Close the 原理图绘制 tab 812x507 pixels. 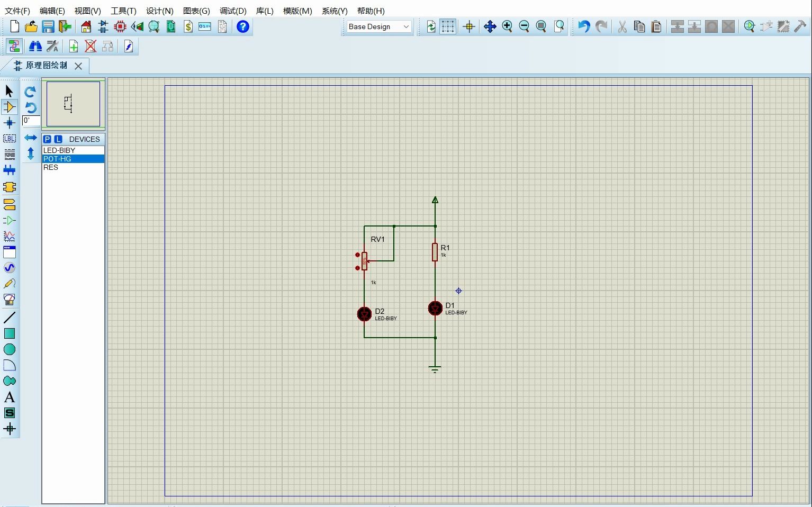(x=78, y=66)
